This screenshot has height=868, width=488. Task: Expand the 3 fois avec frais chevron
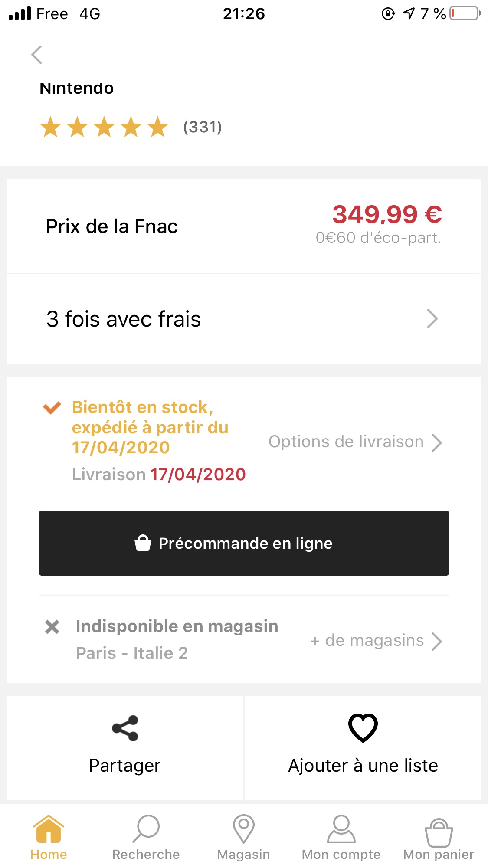[432, 319]
